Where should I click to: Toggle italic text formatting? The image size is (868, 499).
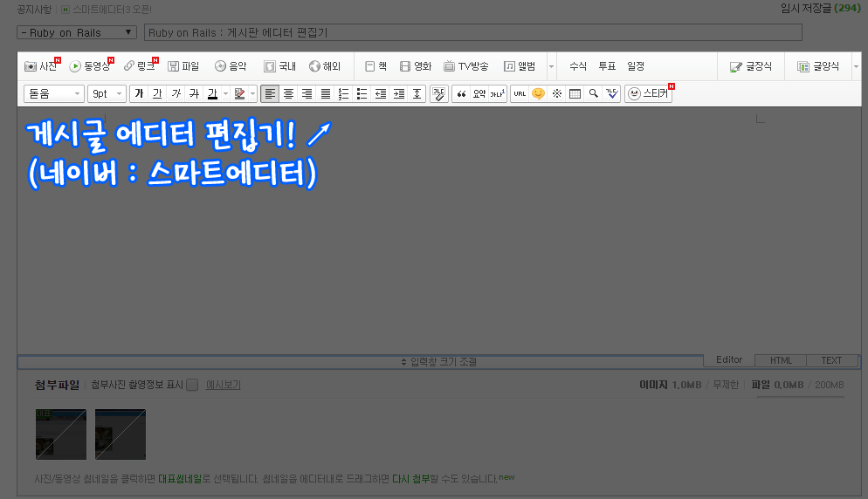pos(176,93)
